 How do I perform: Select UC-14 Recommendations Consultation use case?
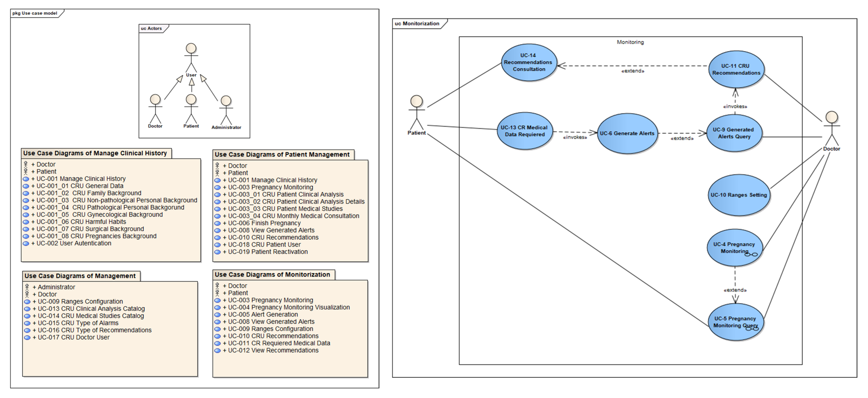(529, 62)
